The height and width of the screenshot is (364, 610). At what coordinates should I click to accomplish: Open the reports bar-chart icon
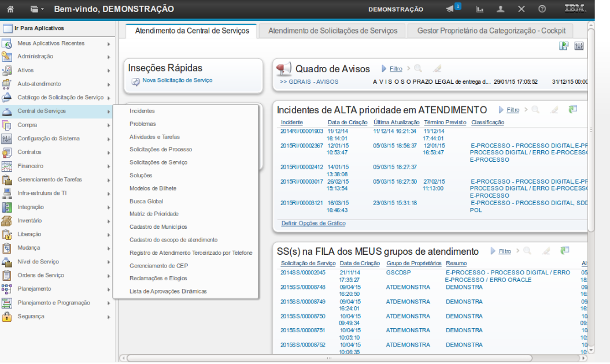[480, 9]
